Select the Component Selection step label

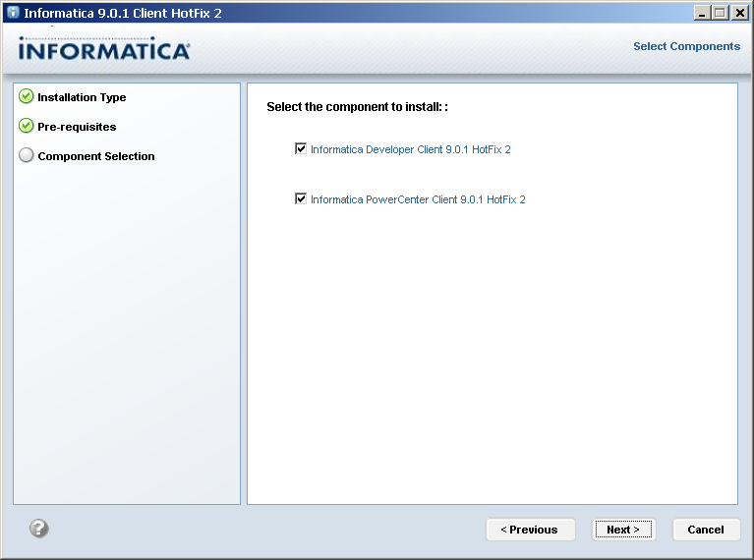(x=96, y=156)
